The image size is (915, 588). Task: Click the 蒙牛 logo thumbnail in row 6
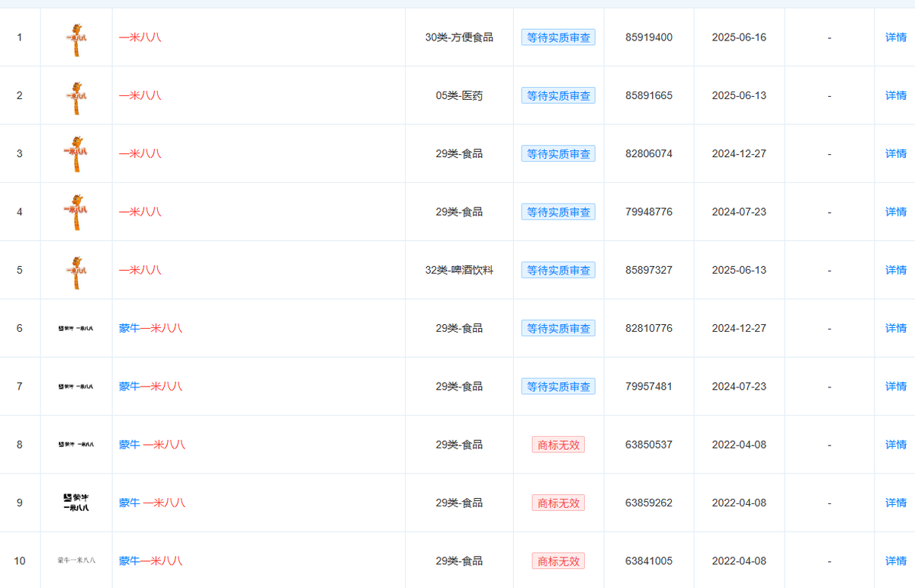coord(76,329)
